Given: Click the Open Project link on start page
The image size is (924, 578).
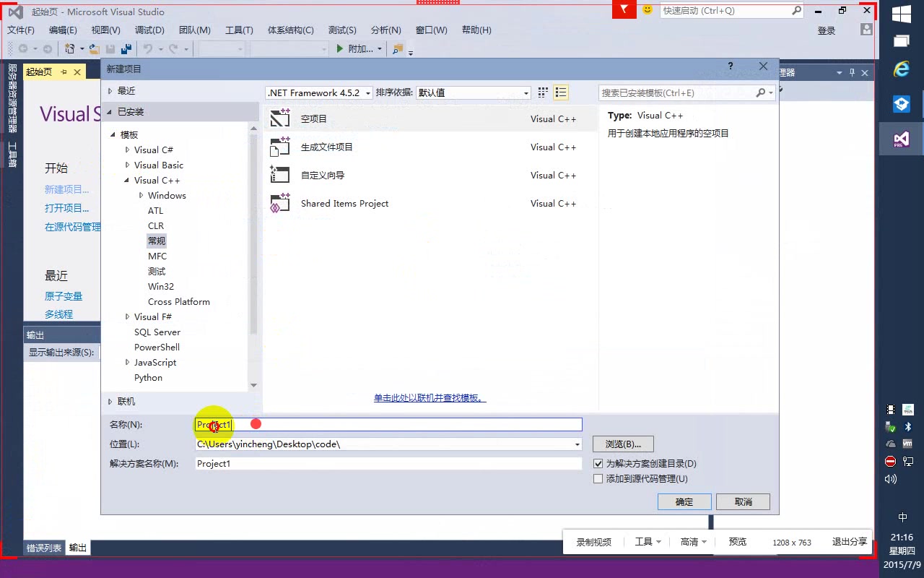Looking at the screenshot, I should coord(66,208).
